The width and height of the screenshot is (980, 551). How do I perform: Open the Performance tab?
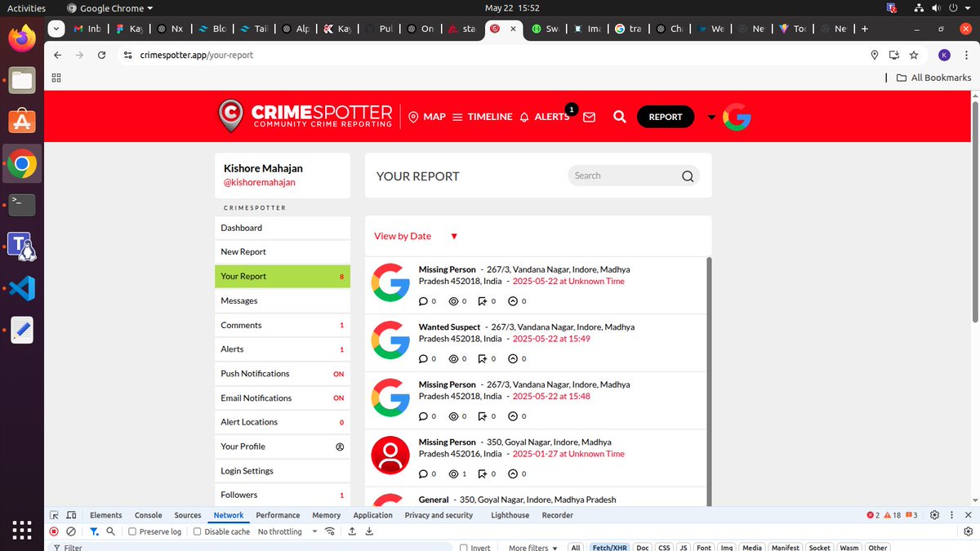pos(278,515)
